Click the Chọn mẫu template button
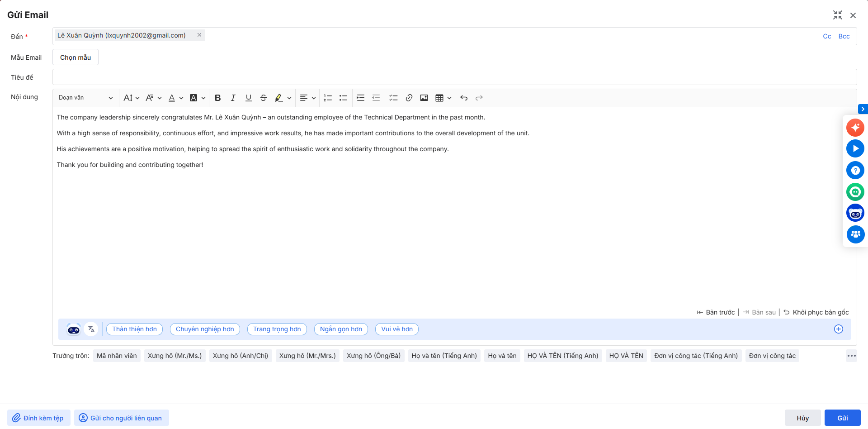The width and height of the screenshot is (868, 429). tap(75, 57)
